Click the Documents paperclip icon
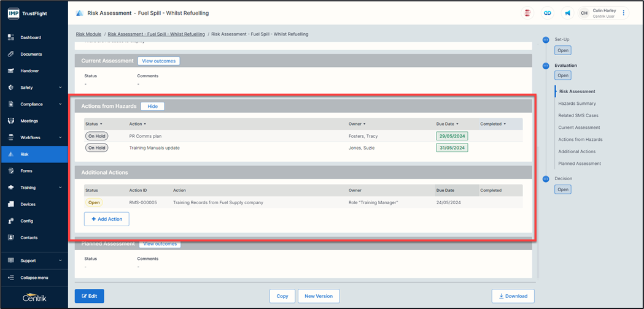The height and width of the screenshot is (309, 644). point(11,54)
